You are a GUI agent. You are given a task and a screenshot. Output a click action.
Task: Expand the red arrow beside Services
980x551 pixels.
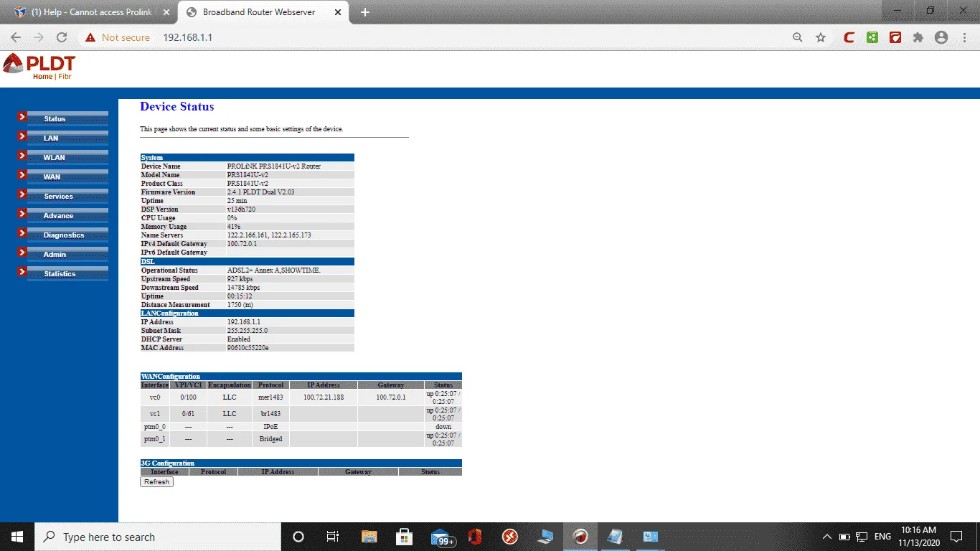coord(22,194)
